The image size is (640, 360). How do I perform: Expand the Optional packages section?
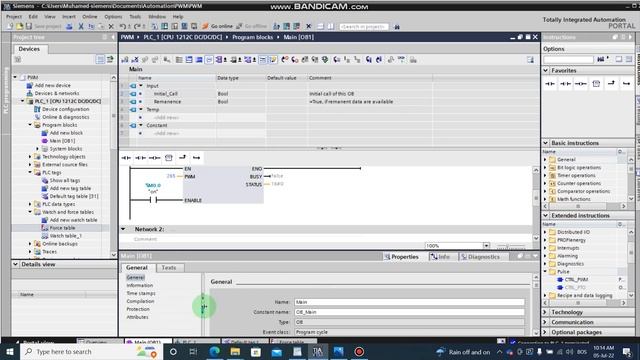click(546, 332)
